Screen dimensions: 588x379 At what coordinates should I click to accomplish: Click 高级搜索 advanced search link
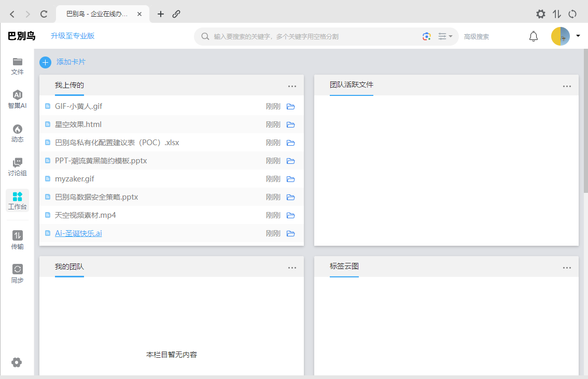point(476,37)
